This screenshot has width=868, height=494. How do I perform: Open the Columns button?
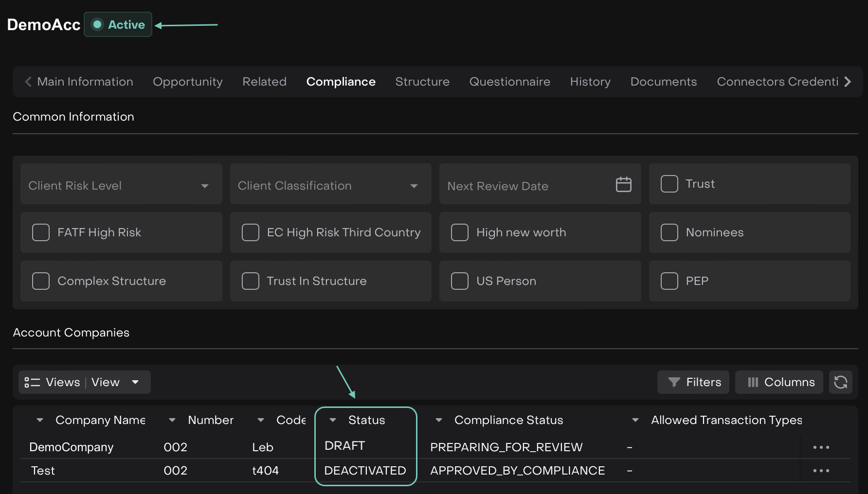779,382
